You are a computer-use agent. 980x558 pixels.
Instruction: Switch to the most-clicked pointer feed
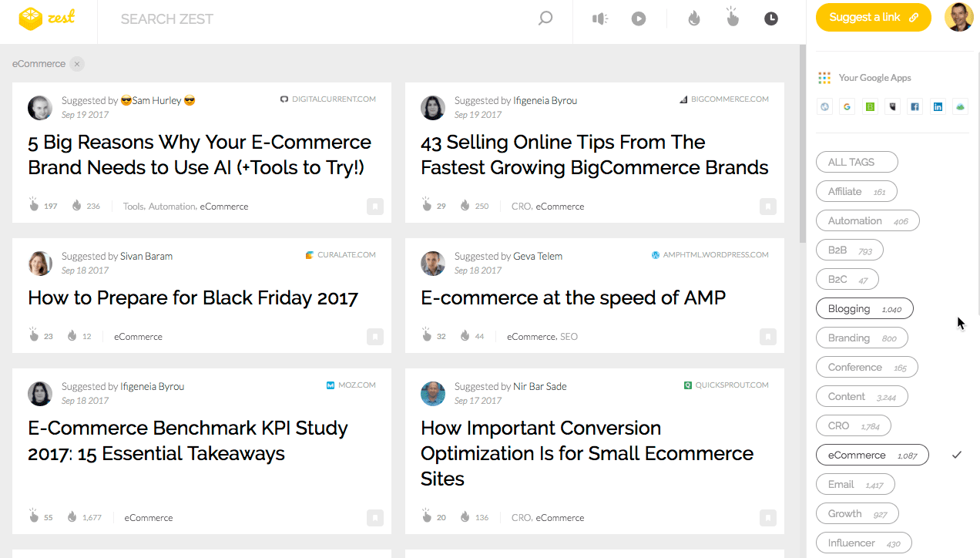tap(731, 18)
